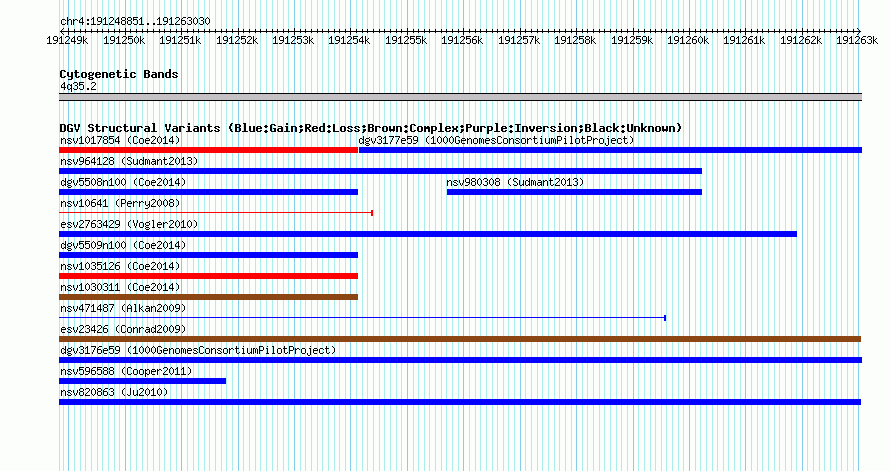Click the DGV Structural Variants track title

click(x=371, y=128)
